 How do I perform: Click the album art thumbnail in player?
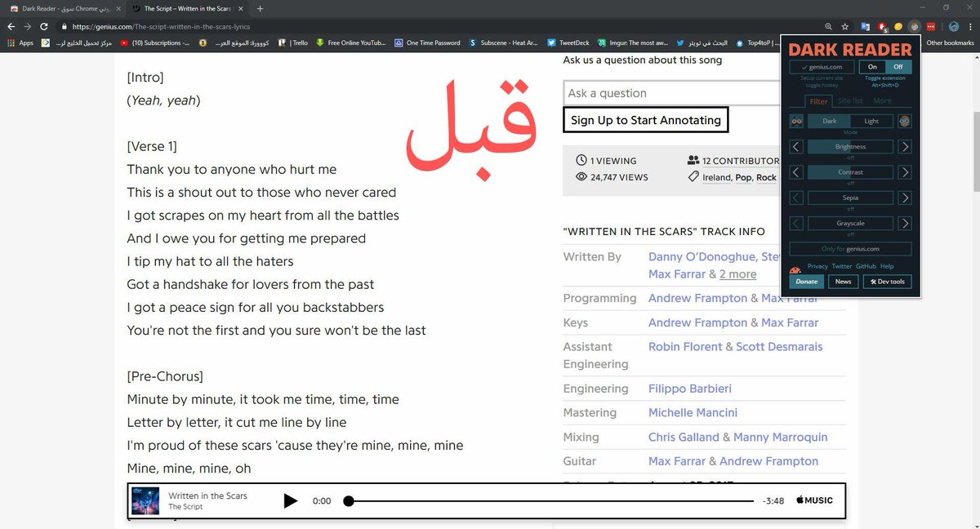pos(145,500)
